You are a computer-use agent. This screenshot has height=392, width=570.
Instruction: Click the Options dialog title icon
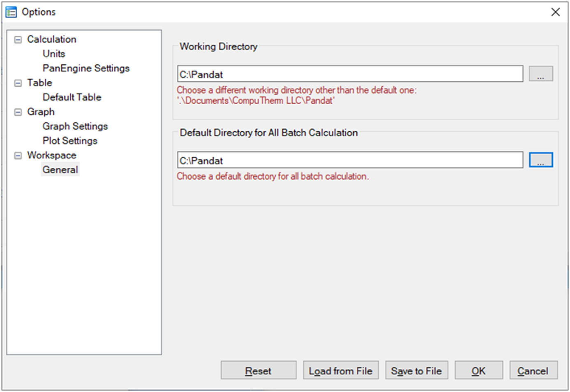point(11,12)
